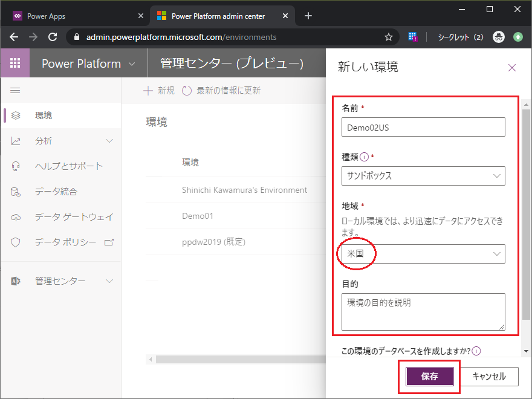This screenshot has width=532, height=399.
Task: Click the 保存 button
Action: 430,376
